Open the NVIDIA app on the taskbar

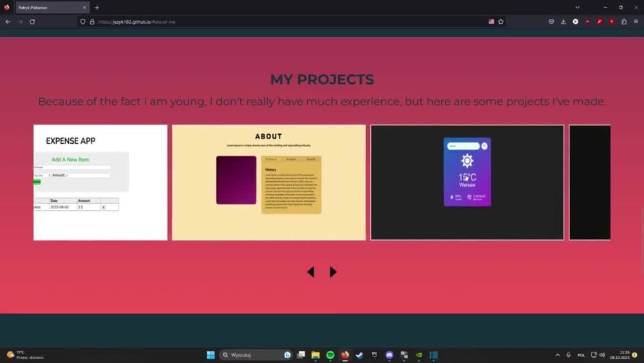[419, 355]
